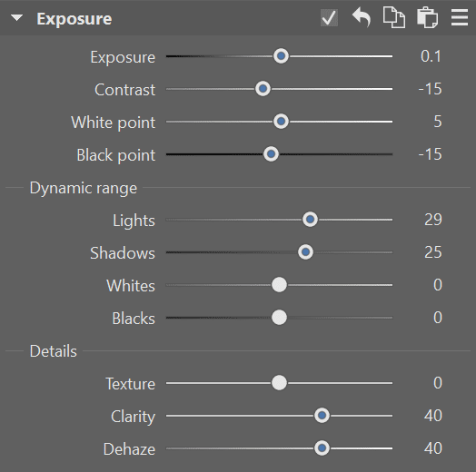The image size is (476, 472).
Task: Click the Whites slider handle
Action: (x=279, y=285)
